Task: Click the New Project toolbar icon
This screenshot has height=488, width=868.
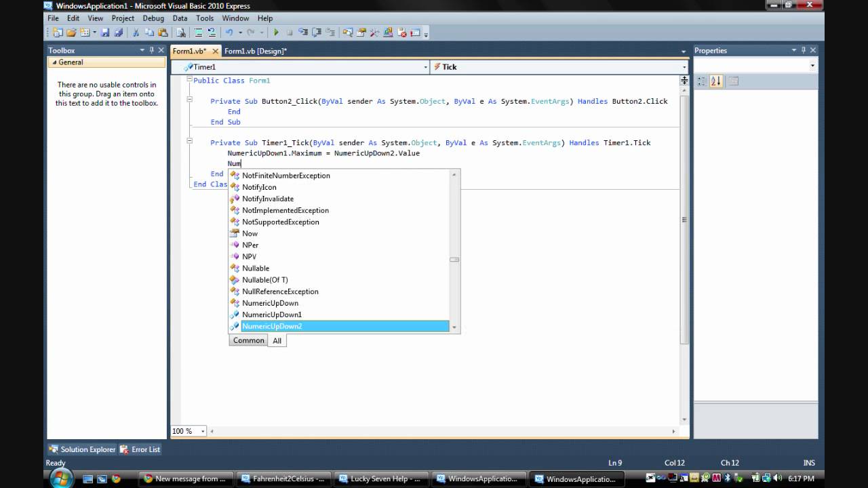Action: tap(58, 33)
